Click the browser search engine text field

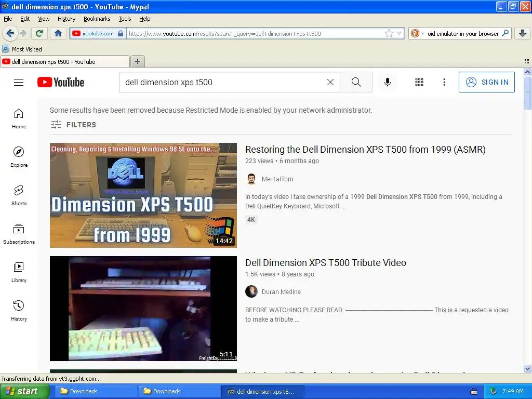click(463, 33)
